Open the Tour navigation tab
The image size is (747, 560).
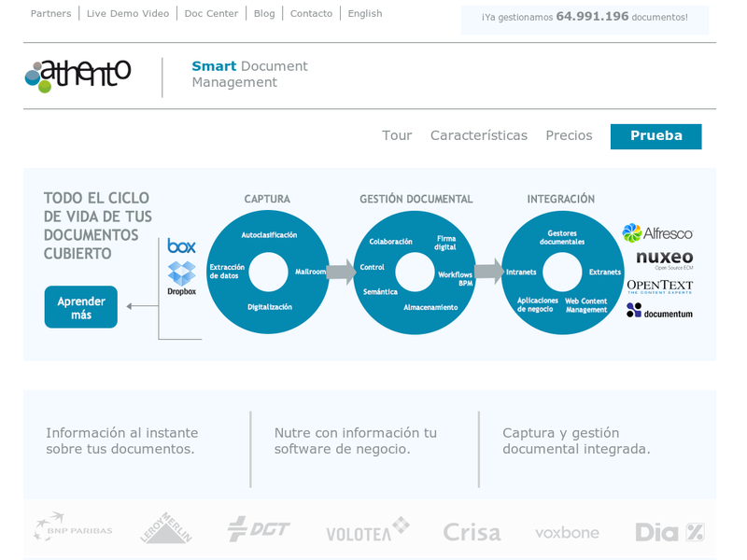click(x=397, y=135)
